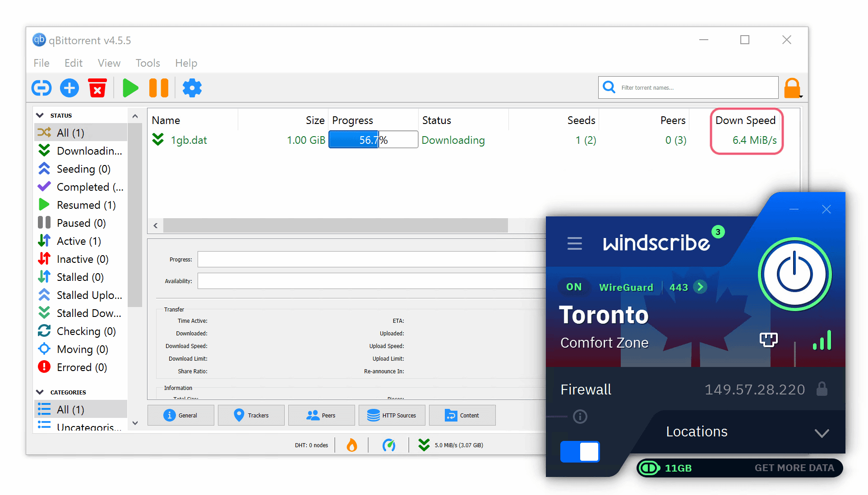Switch to the Content tab
The height and width of the screenshot is (495, 868).
point(462,415)
